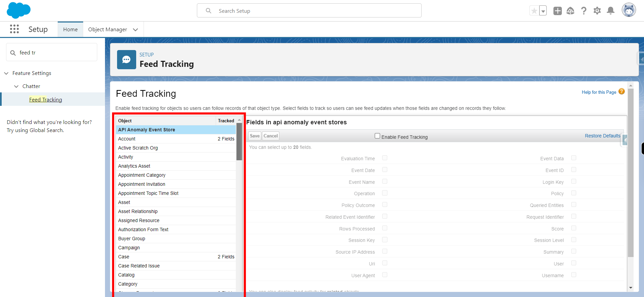The height and width of the screenshot is (297, 644).
Task: Select the Analytics Asset object
Action: click(x=176, y=166)
